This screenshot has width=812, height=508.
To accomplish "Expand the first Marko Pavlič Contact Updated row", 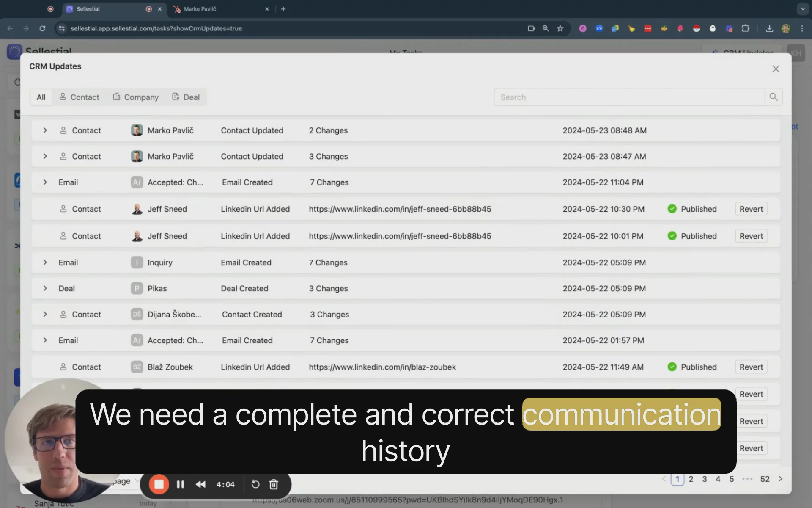I will (x=45, y=130).
